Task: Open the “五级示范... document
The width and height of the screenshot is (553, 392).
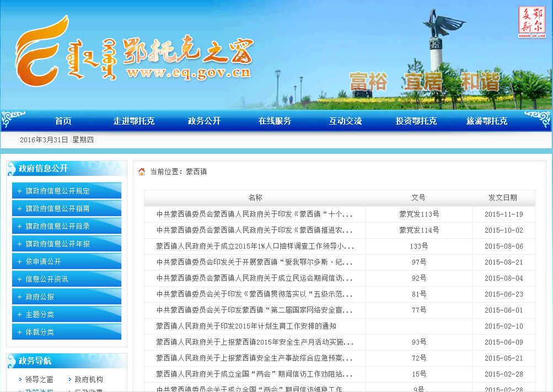Action: pyautogui.click(x=254, y=294)
